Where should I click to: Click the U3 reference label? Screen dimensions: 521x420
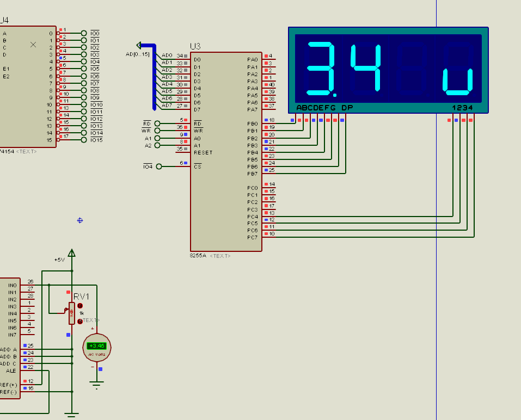[195, 46]
